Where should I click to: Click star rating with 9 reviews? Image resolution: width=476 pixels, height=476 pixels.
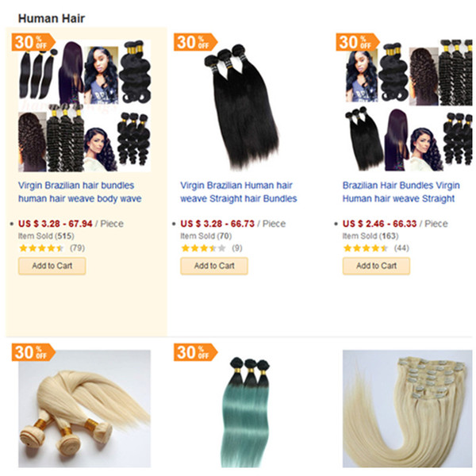coord(203,248)
